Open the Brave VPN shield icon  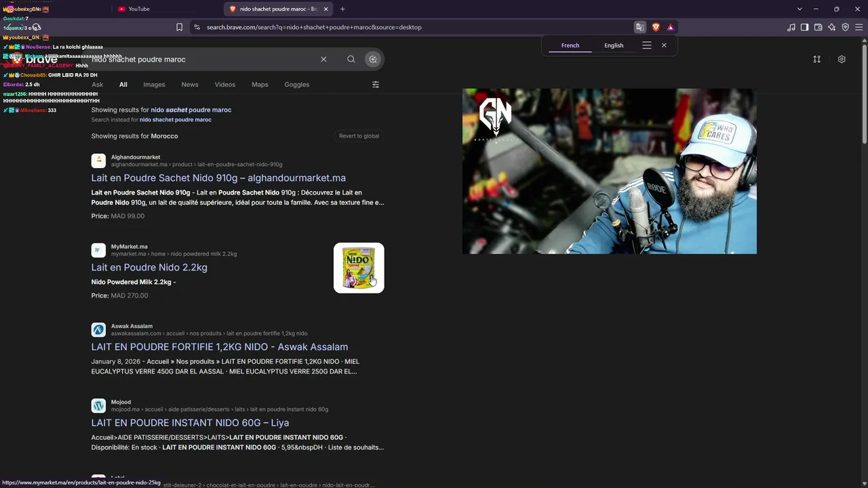pyautogui.click(x=845, y=27)
